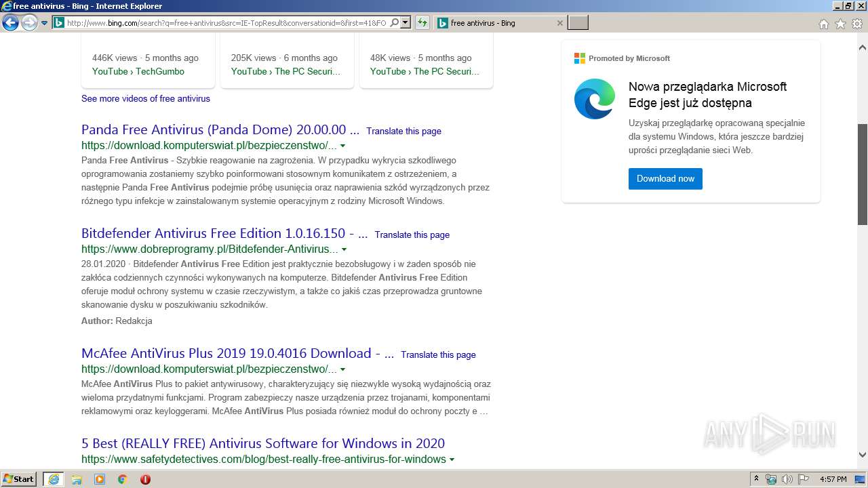Screen dimensions: 868x488
Task: Open Bitdefender Antivirus Free Edition result
Action: (224, 233)
